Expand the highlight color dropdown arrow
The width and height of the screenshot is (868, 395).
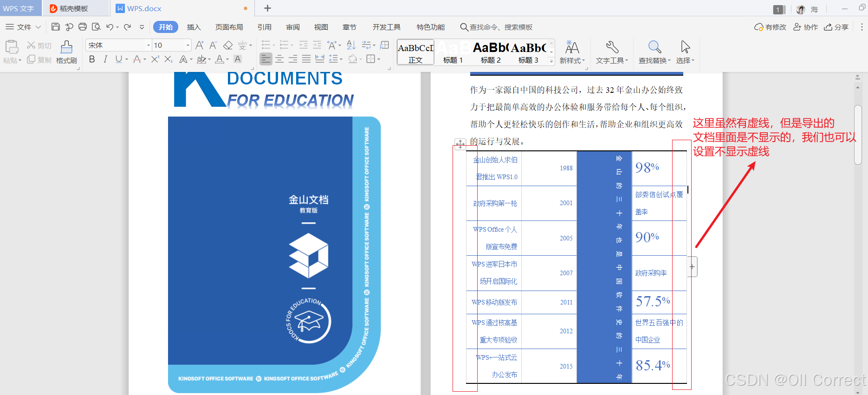click(x=209, y=59)
